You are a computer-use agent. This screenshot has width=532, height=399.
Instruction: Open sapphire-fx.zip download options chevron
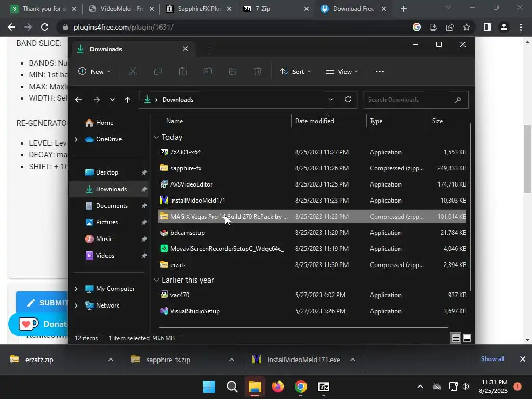point(232,360)
